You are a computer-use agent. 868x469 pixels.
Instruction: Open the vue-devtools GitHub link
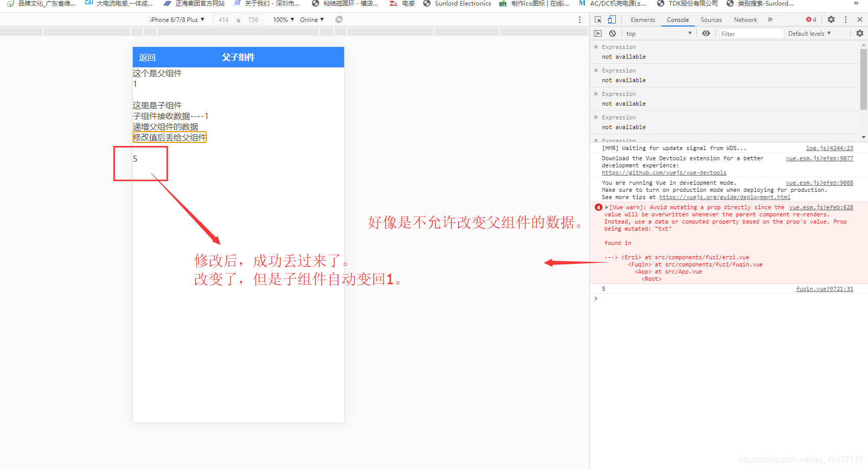[x=664, y=172]
